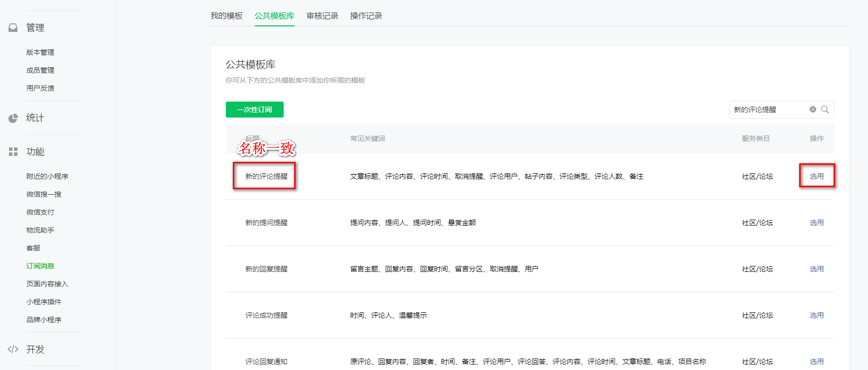Clear the search box with X icon
Viewport: 868px width, 370px height.
coord(813,110)
